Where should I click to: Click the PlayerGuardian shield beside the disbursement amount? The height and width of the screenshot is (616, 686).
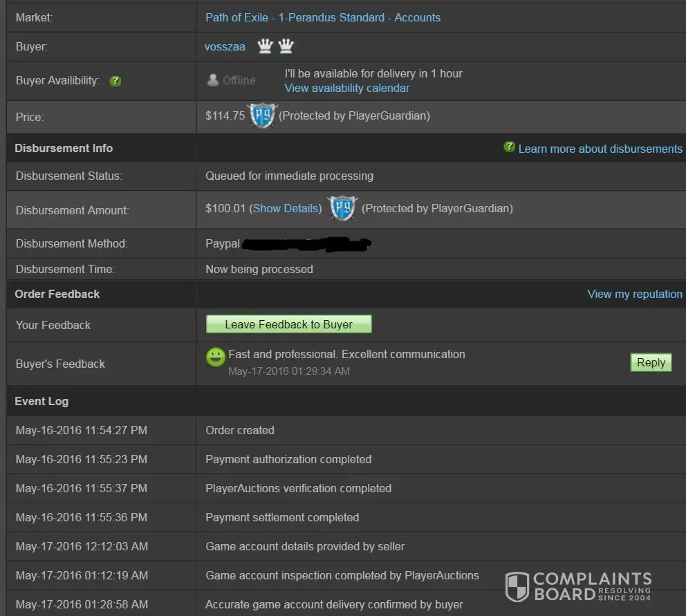point(342,209)
